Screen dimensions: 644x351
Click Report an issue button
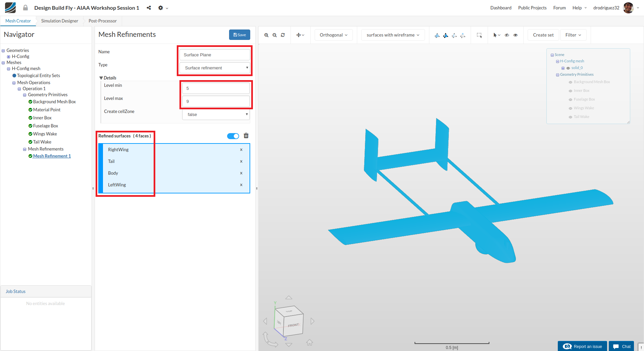582,346
